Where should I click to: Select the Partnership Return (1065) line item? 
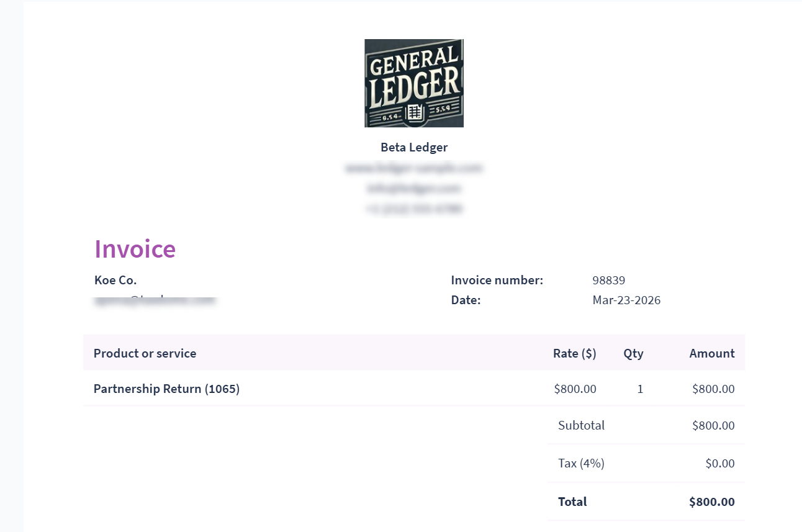166,389
